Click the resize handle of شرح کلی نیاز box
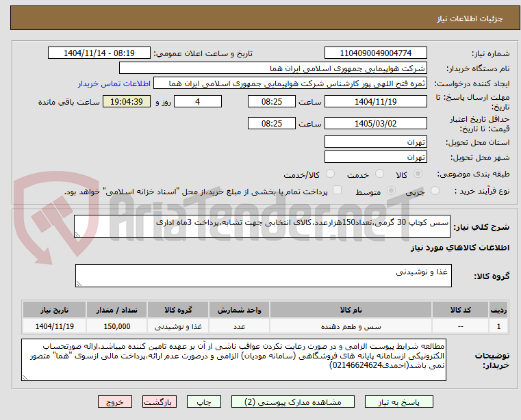Image resolution: width=521 pixels, height=420 pixels. pos(77,235)
